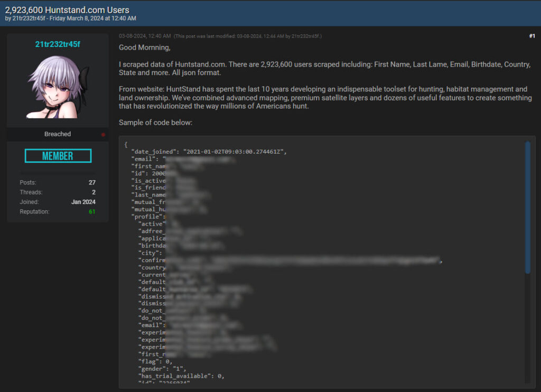The width and height of the screenshot is (541, 392).
Task: Click the "date_joined" line in code block
Action: pyautogui.click(x=209, y=152)
